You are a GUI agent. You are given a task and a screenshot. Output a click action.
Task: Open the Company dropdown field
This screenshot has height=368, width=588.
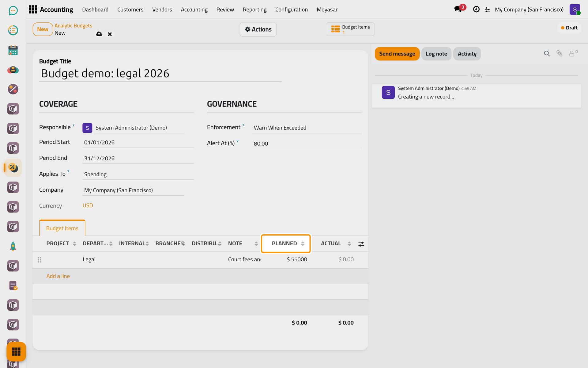pyautogui.click(x=133, y=190)
